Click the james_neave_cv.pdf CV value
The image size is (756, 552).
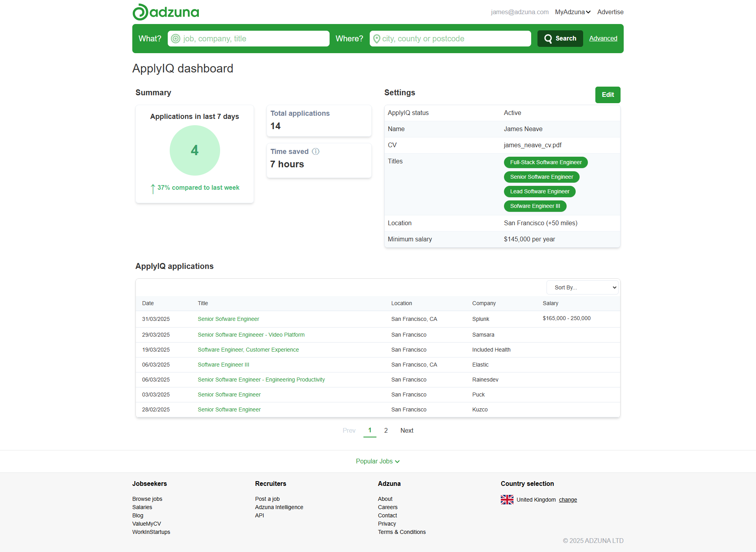tap(532, 145)
